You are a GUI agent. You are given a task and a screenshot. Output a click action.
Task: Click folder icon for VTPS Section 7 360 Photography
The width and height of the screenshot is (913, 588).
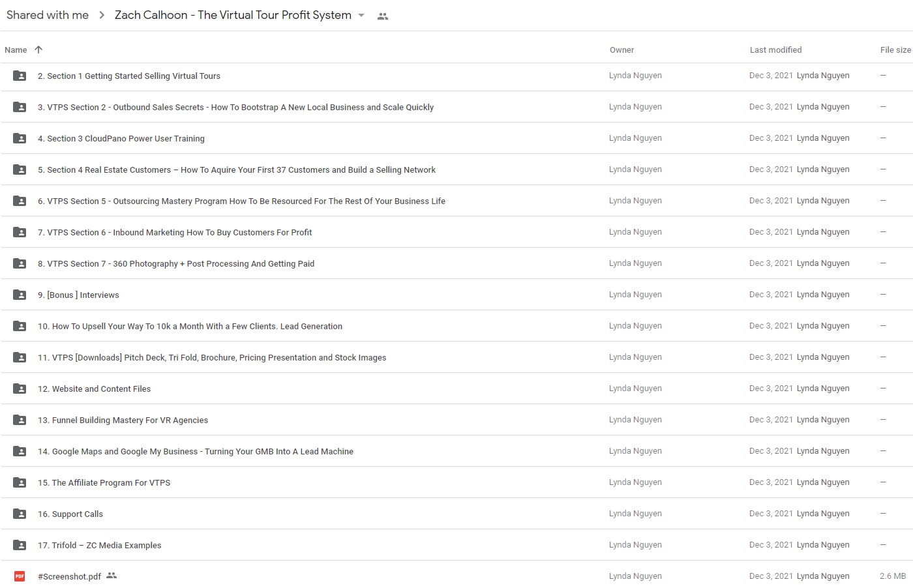[x=20, y=263]
